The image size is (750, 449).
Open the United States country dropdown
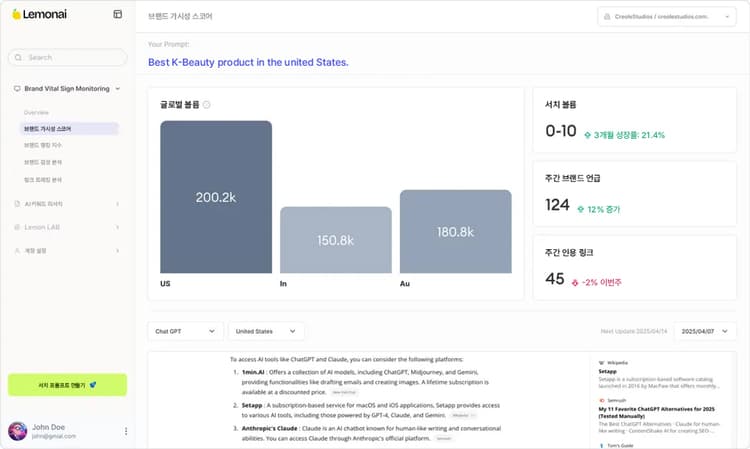coord(266,331)
